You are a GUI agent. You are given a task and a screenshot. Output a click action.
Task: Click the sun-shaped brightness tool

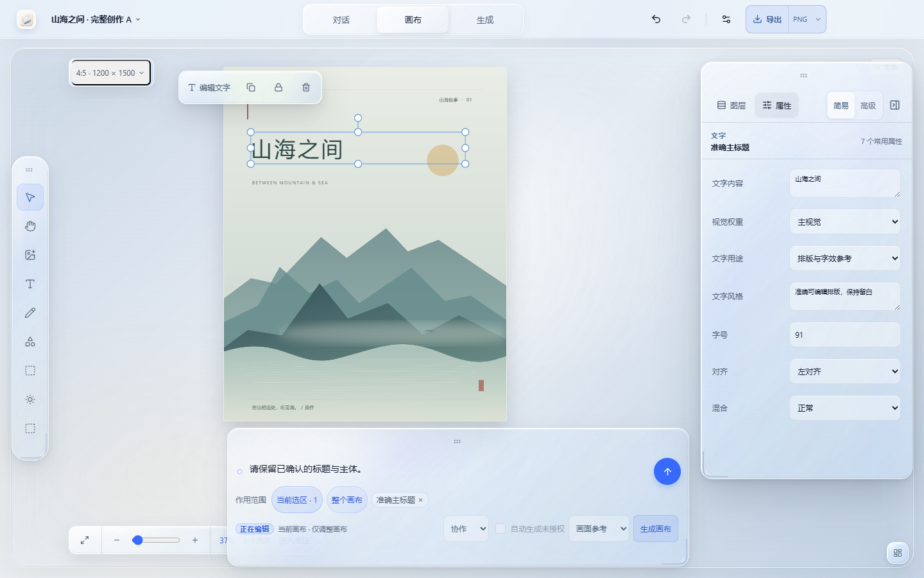click(30, 399)
